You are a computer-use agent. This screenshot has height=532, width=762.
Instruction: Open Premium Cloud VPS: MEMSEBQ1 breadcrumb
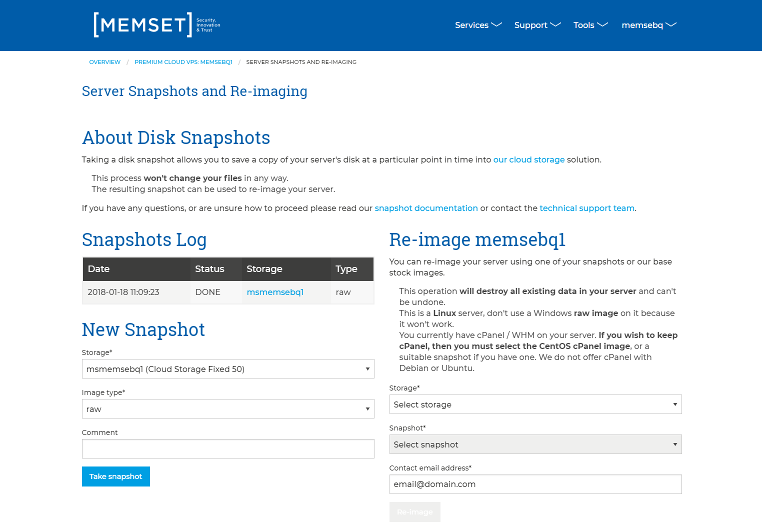[x=183, y=62]
